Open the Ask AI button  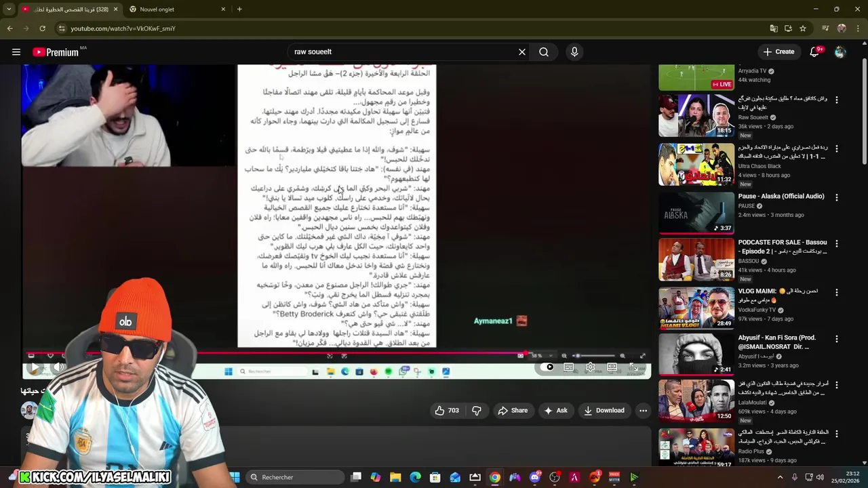[555, 410]
